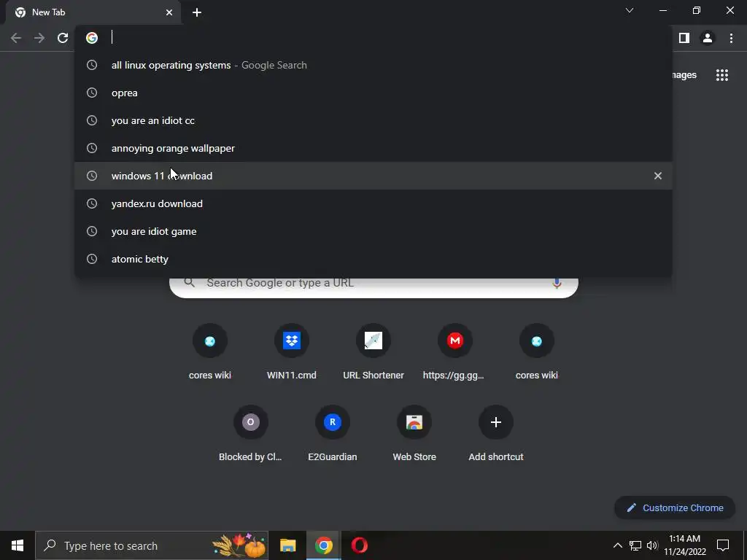
Task: Select suggestion 'all linux operating systems'
Action: pos(373,65)
